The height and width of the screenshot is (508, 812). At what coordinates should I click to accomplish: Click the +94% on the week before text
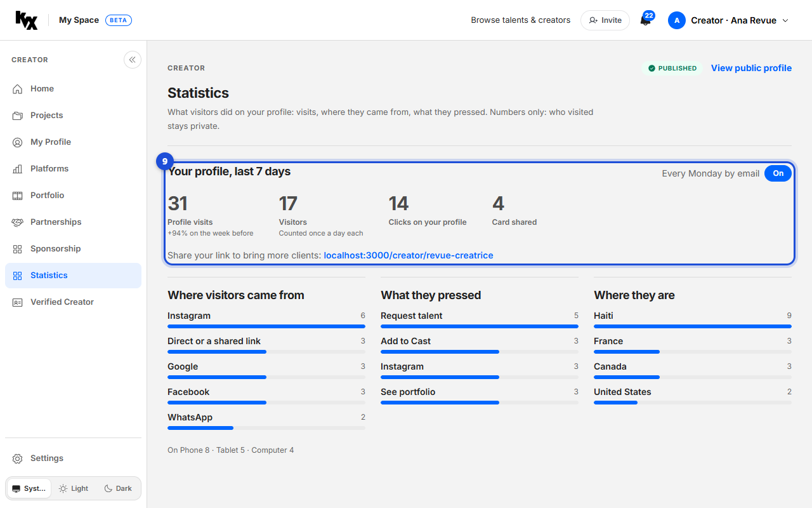tap(210, 233)
